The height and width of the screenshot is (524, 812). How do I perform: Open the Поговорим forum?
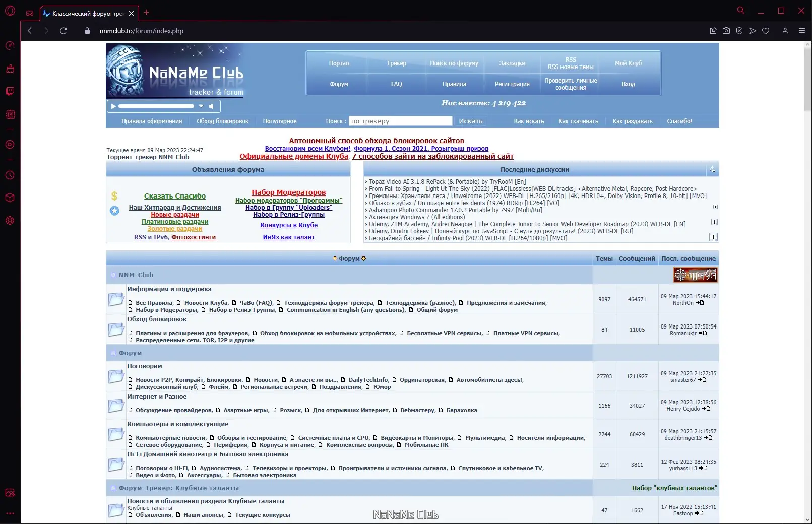[145, 366]
